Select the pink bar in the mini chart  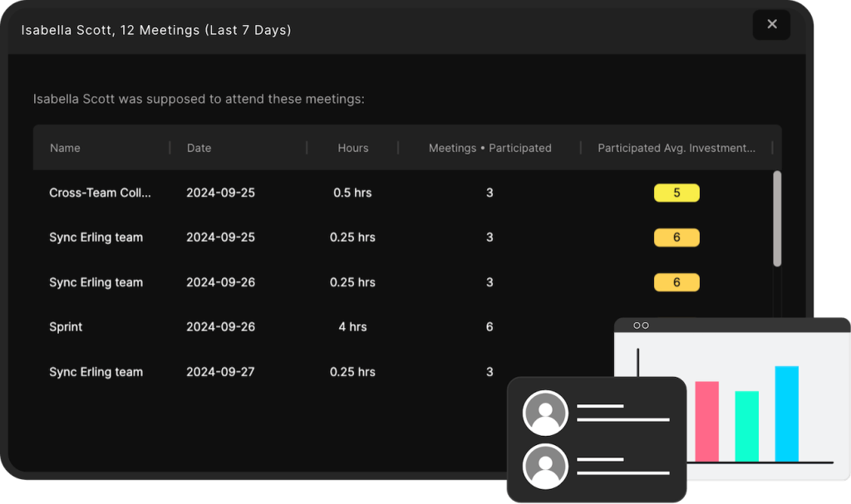pyautogui.click(x=706, y=419)
